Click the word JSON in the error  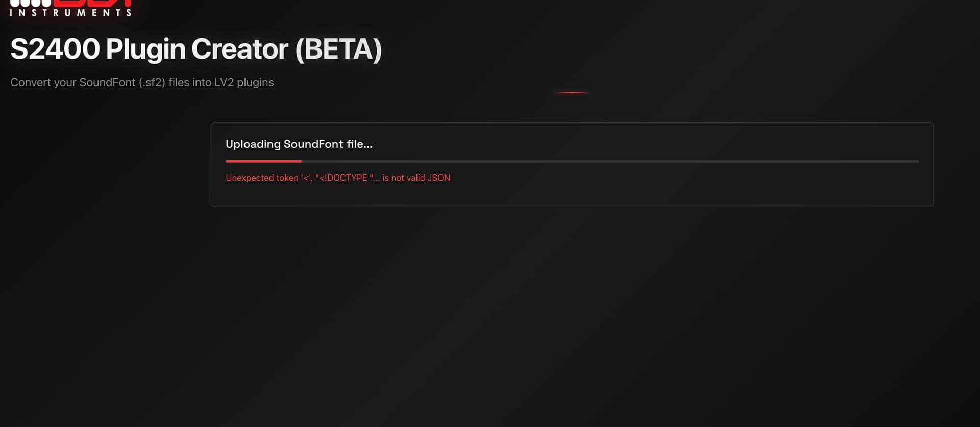[x=438, y=178]
